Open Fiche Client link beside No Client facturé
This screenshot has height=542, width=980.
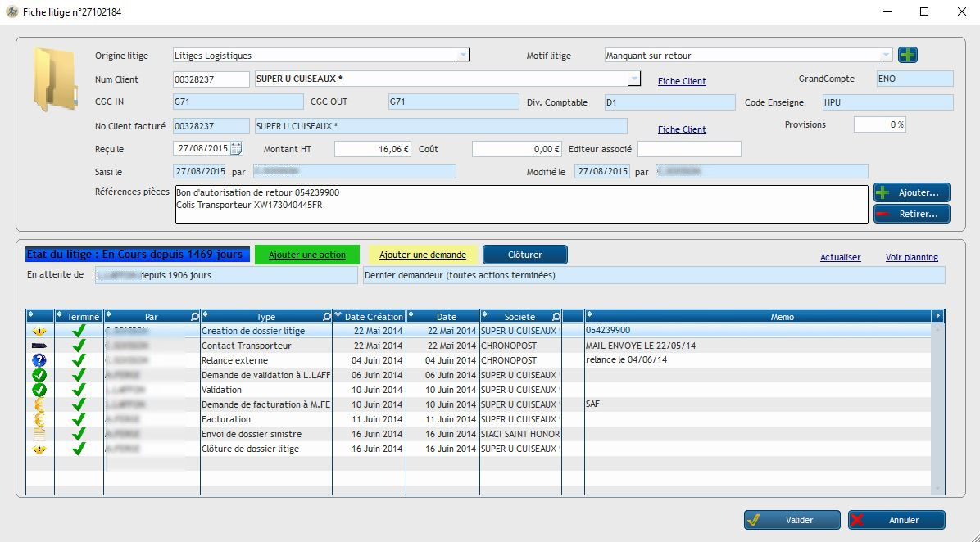(x=682, y=129)
